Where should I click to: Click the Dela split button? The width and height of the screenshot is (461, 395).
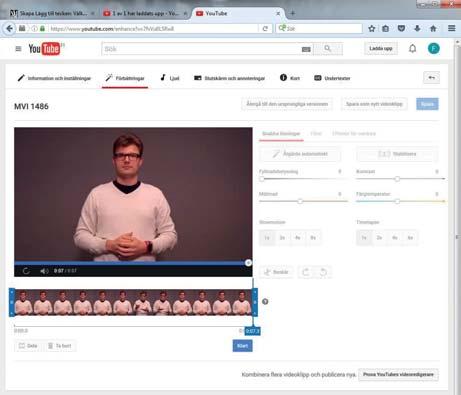(28, 346)
